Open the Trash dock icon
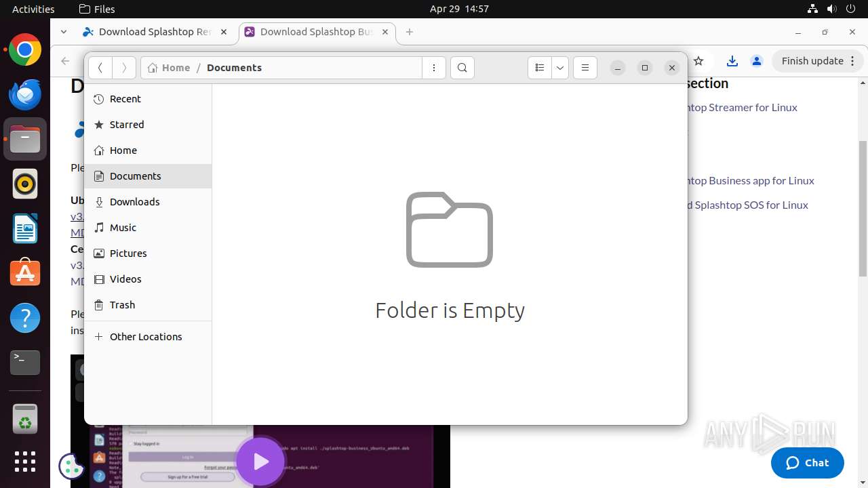This screenshot has width=868, height=488. pyautogui.click(x=25, y=419)
